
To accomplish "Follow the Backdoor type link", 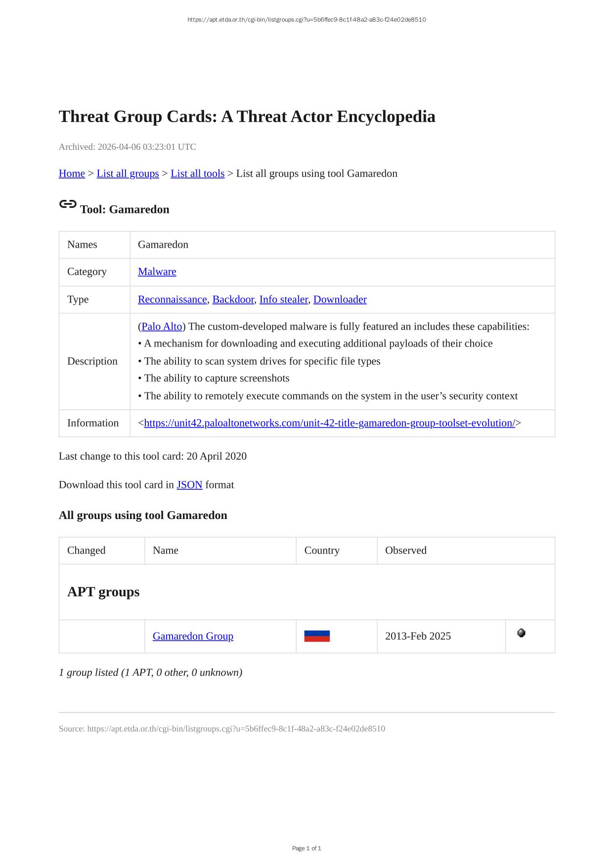I will point(233,300).
